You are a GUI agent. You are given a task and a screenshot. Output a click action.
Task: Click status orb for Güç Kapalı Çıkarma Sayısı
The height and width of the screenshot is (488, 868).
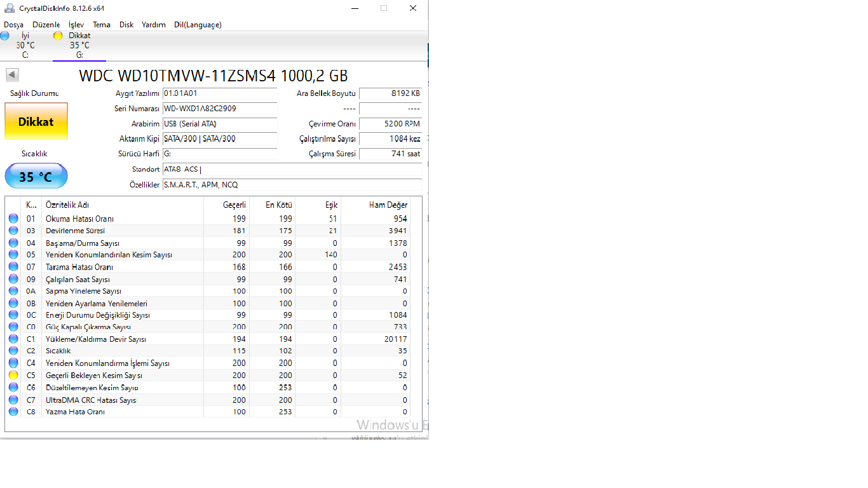click(13, 327)
